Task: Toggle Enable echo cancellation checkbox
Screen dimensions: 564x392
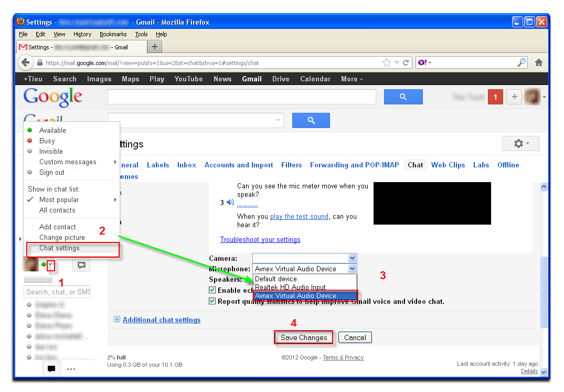Action: pyautogui.click(x=212, y=290)
